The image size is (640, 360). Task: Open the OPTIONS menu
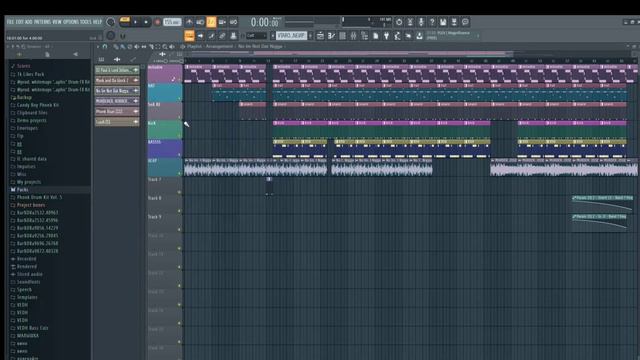[71, 22]
